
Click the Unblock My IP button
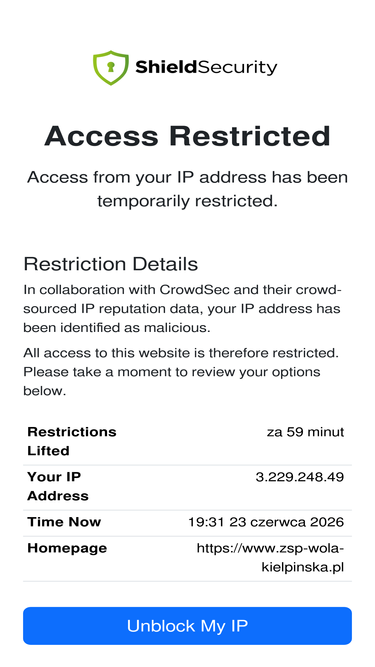click(188, 626)
